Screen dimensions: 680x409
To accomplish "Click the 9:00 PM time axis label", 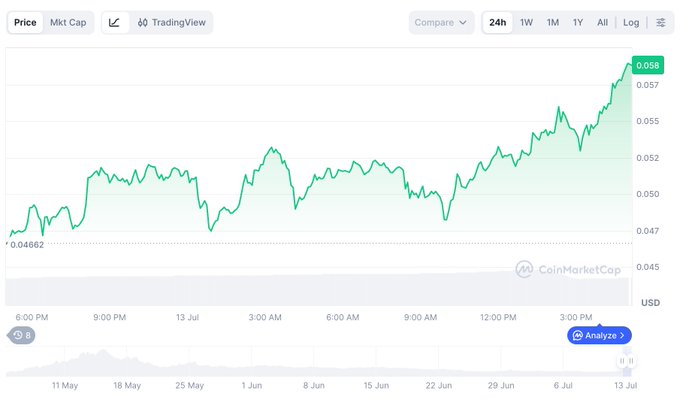I will (x=109, y=317).
